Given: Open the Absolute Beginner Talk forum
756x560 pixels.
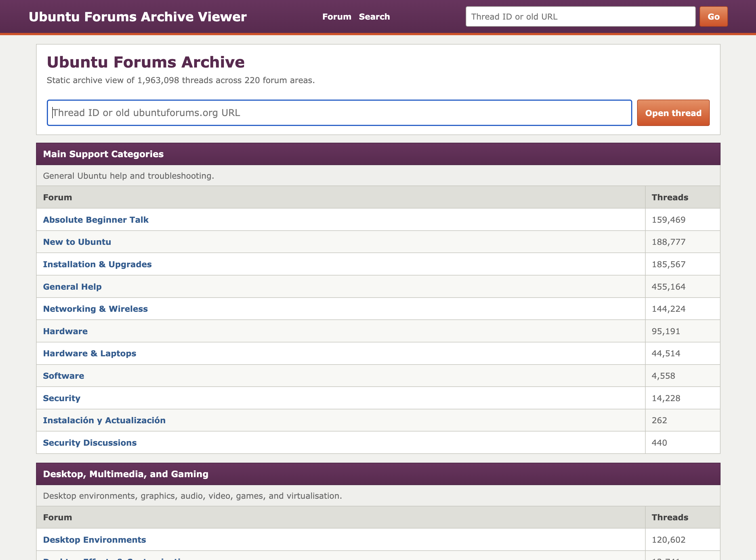Looking at the screenshot, I should coord(96,220).
